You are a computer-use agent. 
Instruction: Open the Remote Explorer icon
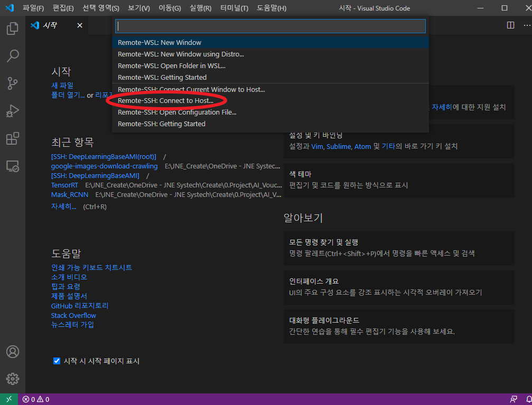coord(13,166)
